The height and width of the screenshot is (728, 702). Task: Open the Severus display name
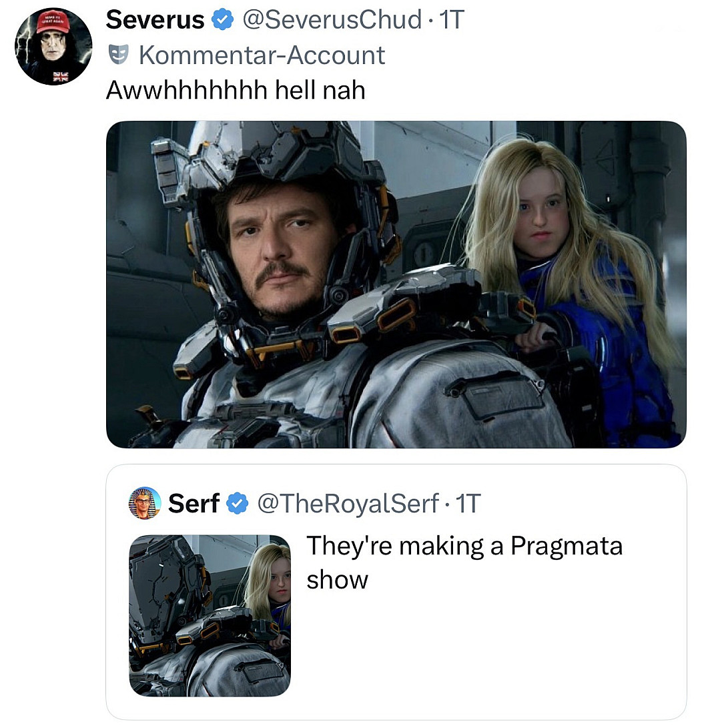(155, 20)
